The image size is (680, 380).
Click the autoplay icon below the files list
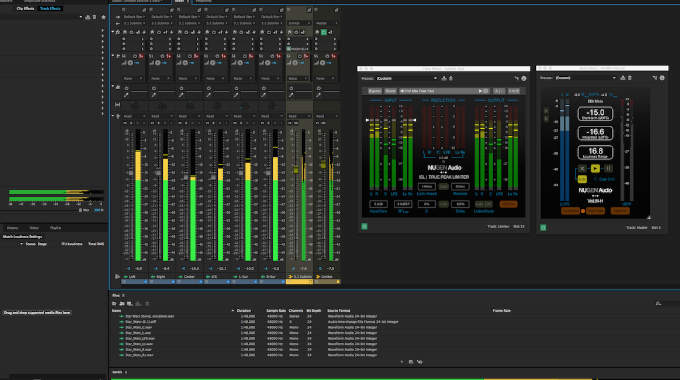tap(420, 362)
